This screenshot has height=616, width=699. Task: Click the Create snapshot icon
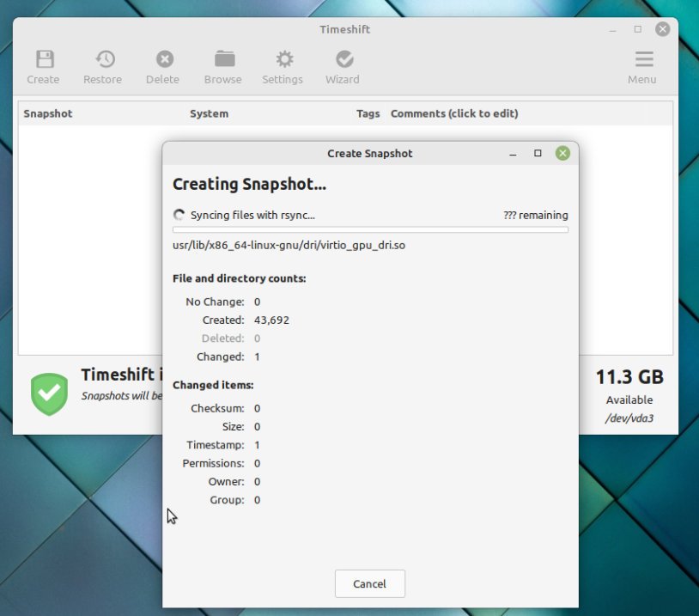pyautogui.click(x=43, y=64)
